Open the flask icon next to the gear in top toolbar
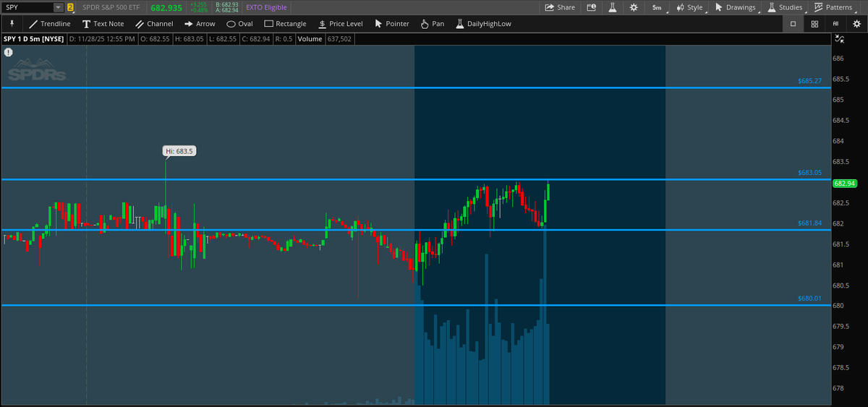 point(612,7)
